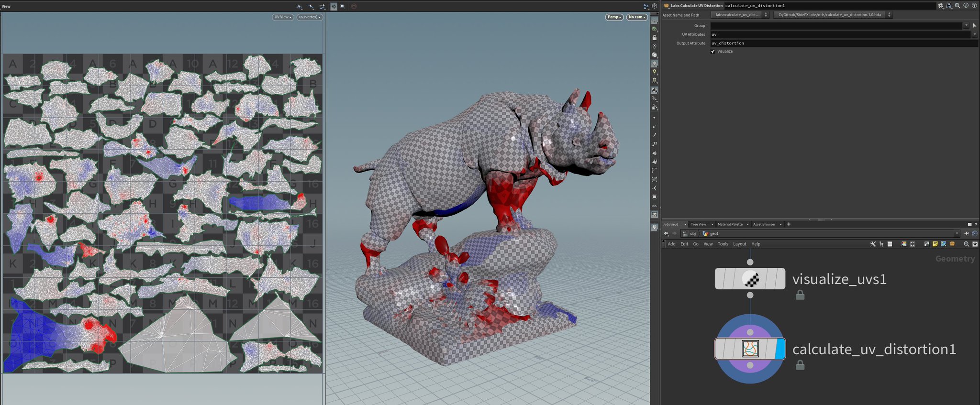The width and height of the screenshot is (980, 405).
Task: Click the lock icon in the viewport side toolbar
Action: (654, 38)
